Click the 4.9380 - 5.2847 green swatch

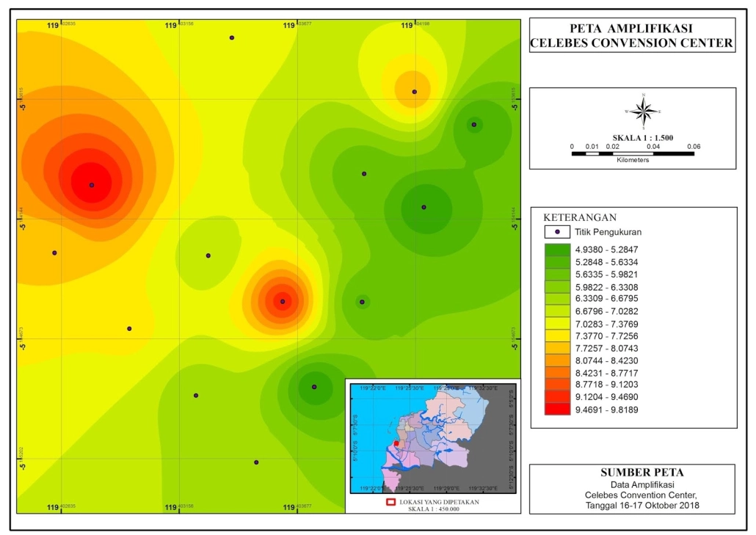point(558,250)
